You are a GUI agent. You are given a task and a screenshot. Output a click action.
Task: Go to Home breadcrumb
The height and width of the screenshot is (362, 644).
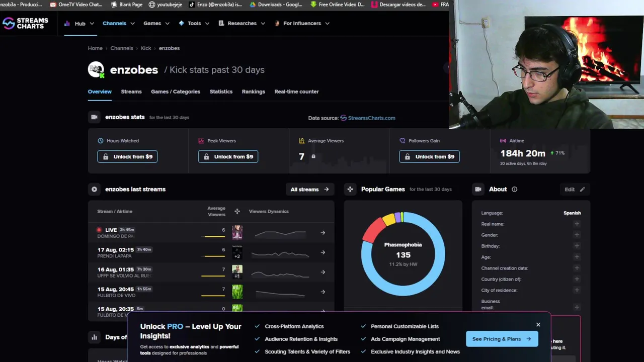[95, 48]
